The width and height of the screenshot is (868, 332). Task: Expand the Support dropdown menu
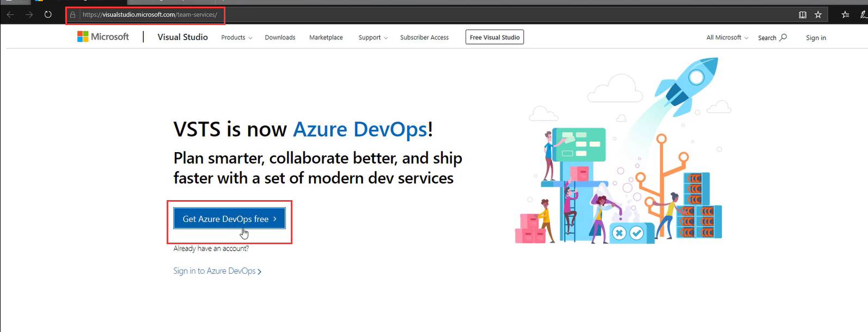point(373,38)
